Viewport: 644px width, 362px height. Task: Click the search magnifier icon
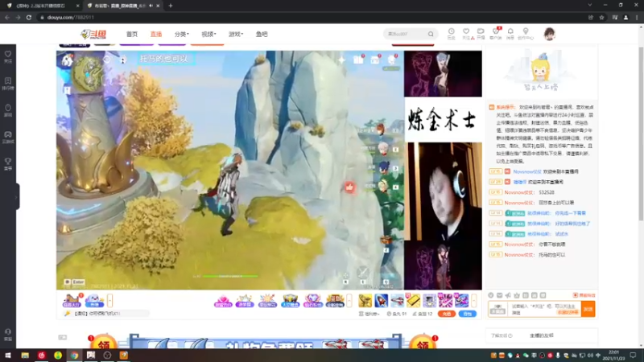tap(431, 34)
